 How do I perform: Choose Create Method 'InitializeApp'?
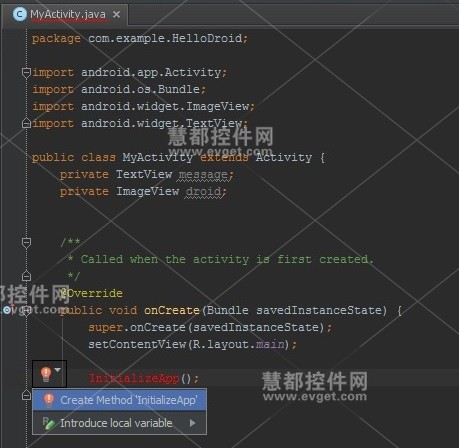pos(119,400)
